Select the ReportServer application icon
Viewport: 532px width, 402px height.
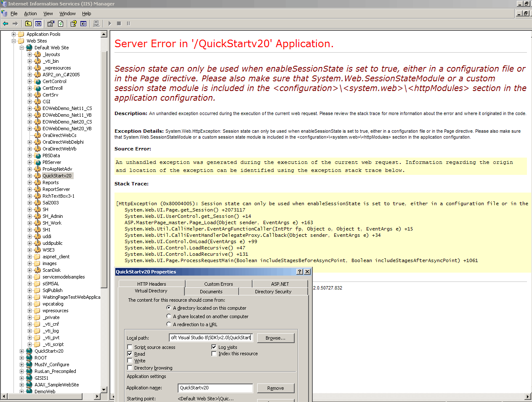click(37, 189)
